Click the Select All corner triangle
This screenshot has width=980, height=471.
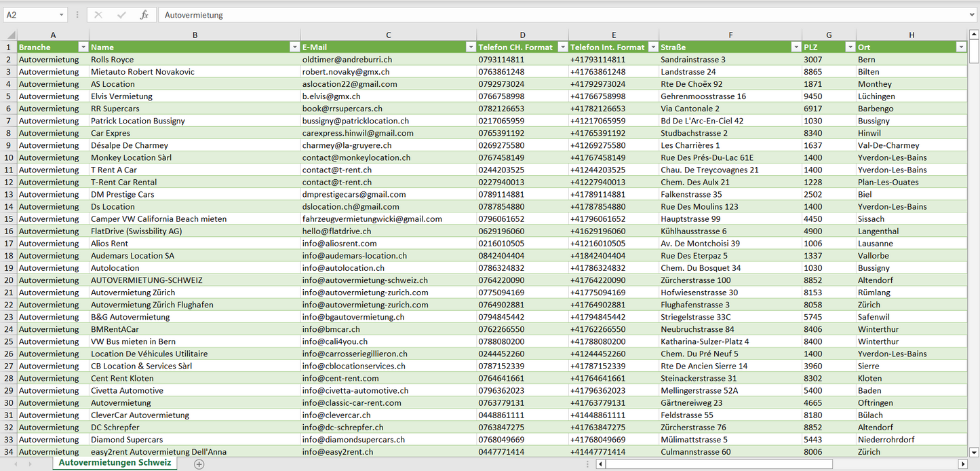[10, 35]
